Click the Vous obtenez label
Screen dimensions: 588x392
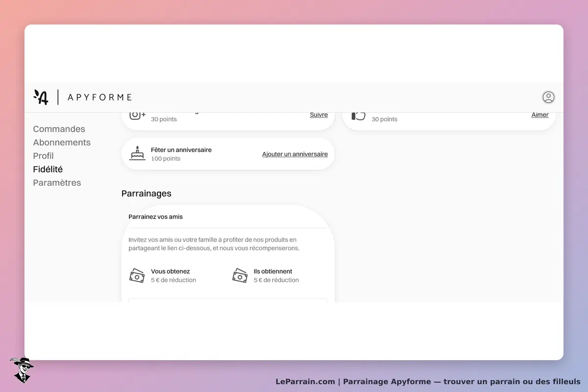(171, 271)
